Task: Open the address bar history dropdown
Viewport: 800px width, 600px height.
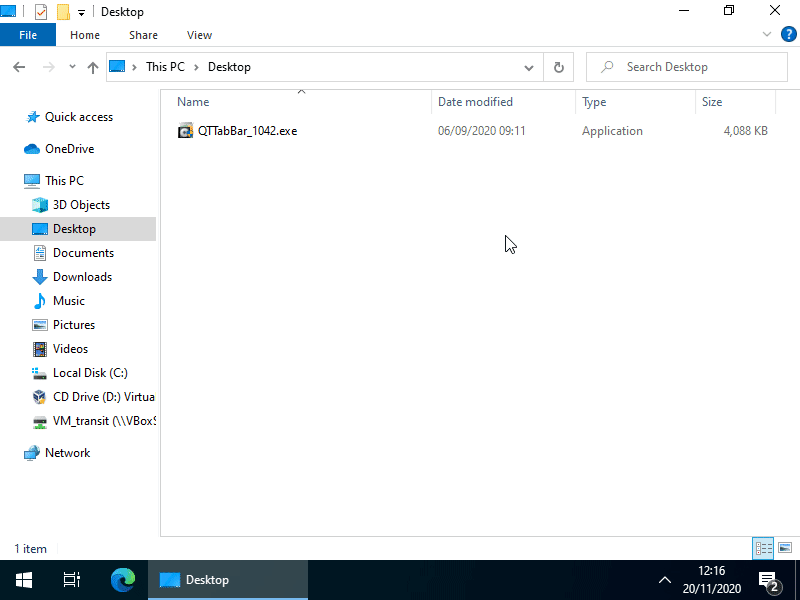Action: click(x=529, y=67)
